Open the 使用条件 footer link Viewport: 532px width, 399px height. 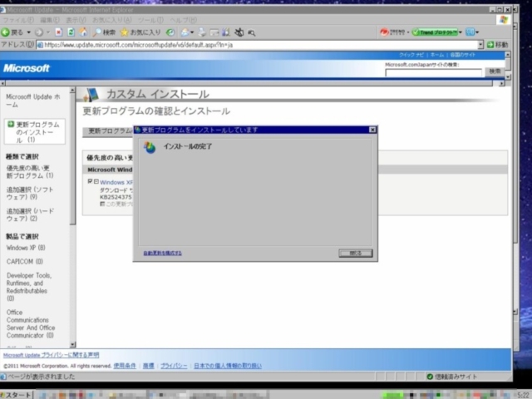pos(125,366)
